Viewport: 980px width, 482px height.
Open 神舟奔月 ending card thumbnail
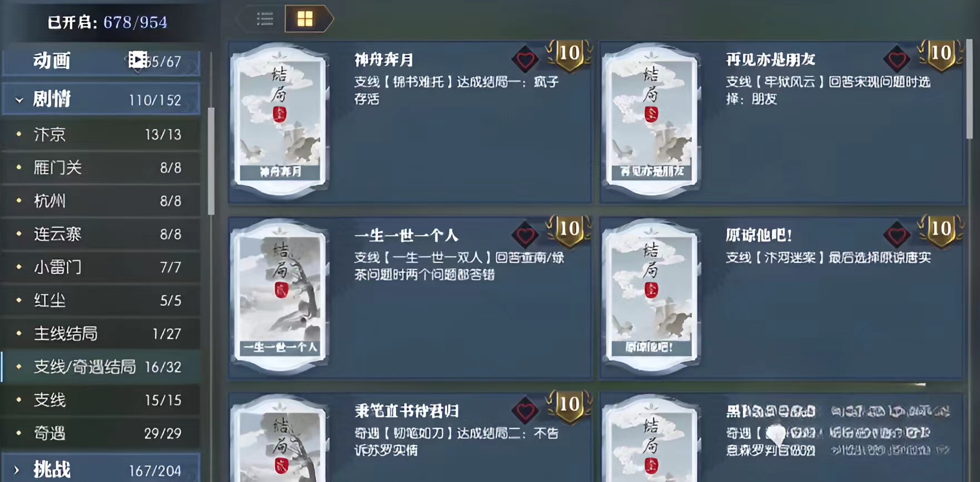pyautogui.click(x=279, y=120)
